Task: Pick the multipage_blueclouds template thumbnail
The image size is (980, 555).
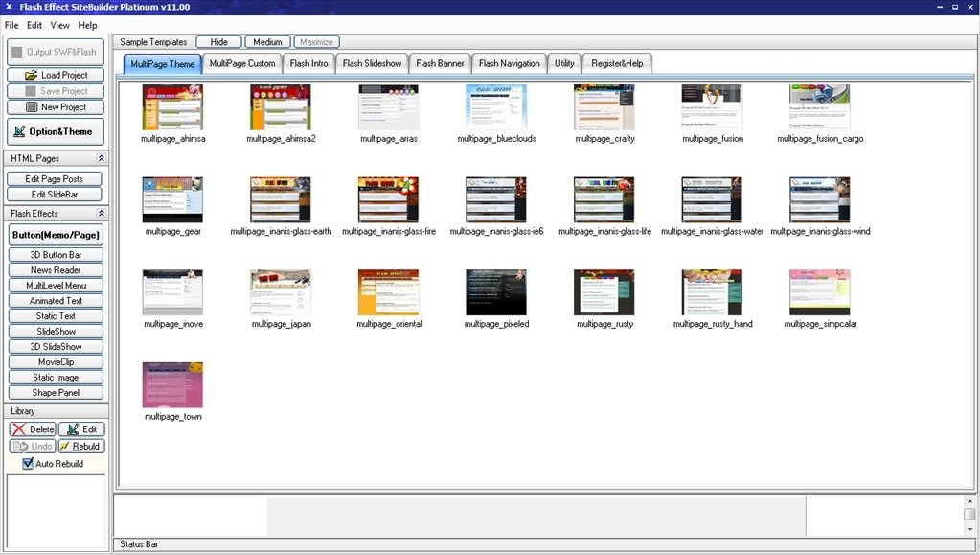Action: pos(496,107)
